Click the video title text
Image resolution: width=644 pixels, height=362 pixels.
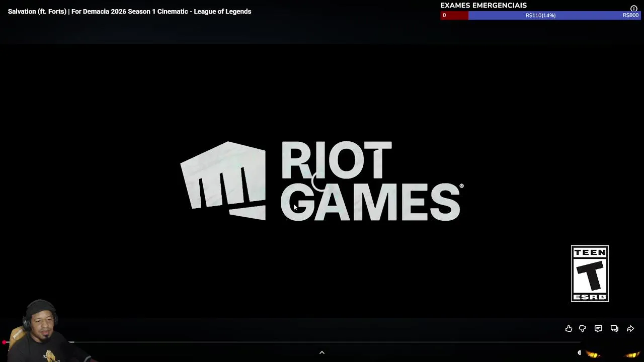pos(129,11)
